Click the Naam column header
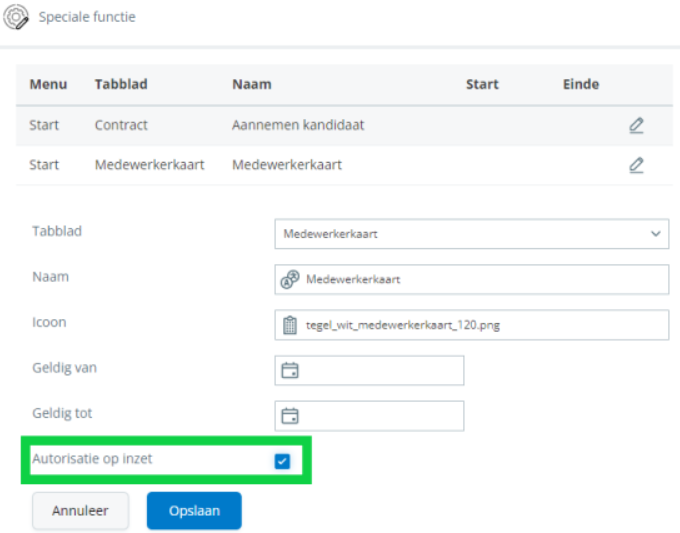680x533 pixels. click(x=252, y=84)
